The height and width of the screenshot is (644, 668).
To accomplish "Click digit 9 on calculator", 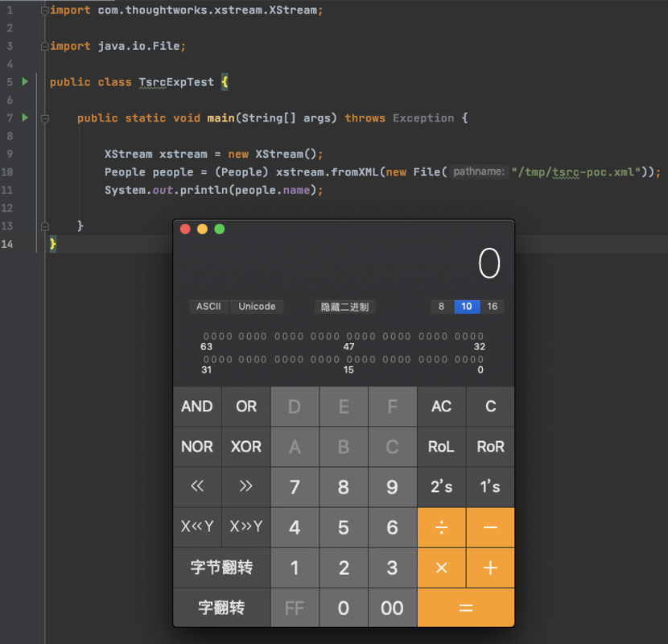I will [x=393, y=487].
